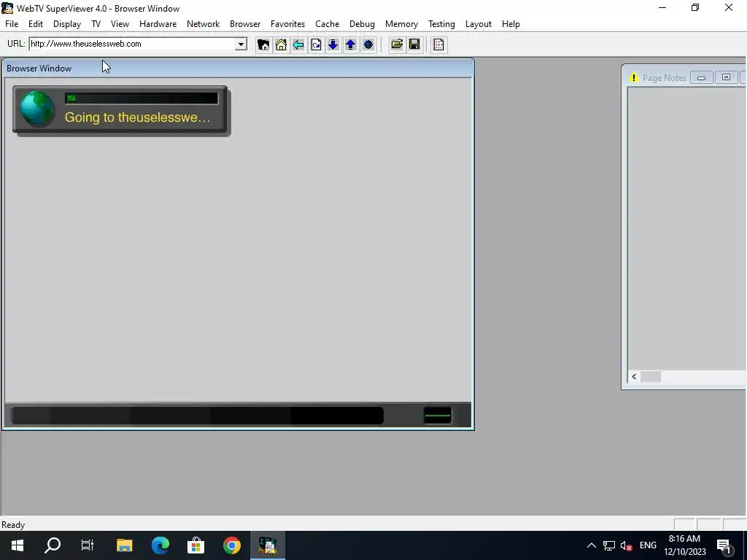Image resolution: width=747 pixels, height=560 pixels.
Task: Open File Explorer from the taskbar
Action: (x=124, y=545)
